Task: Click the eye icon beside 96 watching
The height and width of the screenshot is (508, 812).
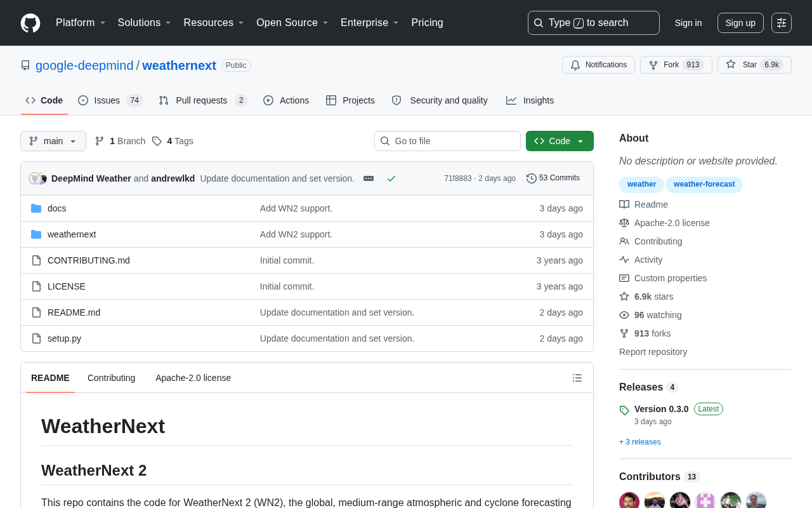Action: (x=624, y=315)
